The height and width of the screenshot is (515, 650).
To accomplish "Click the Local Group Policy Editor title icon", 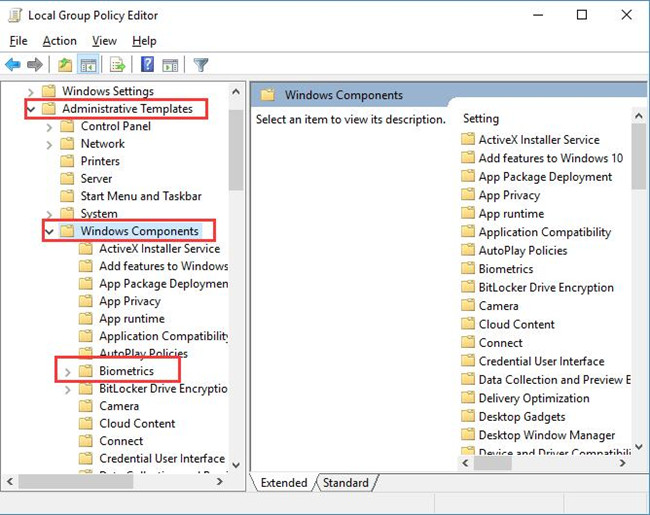I will point(15,15).
